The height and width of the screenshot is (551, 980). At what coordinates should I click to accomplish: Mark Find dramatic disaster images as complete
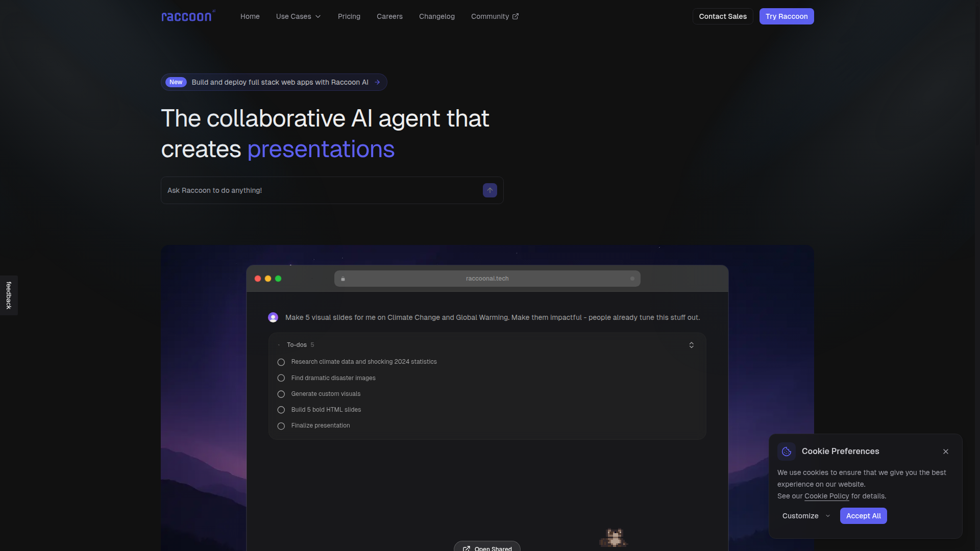(281, 378)
